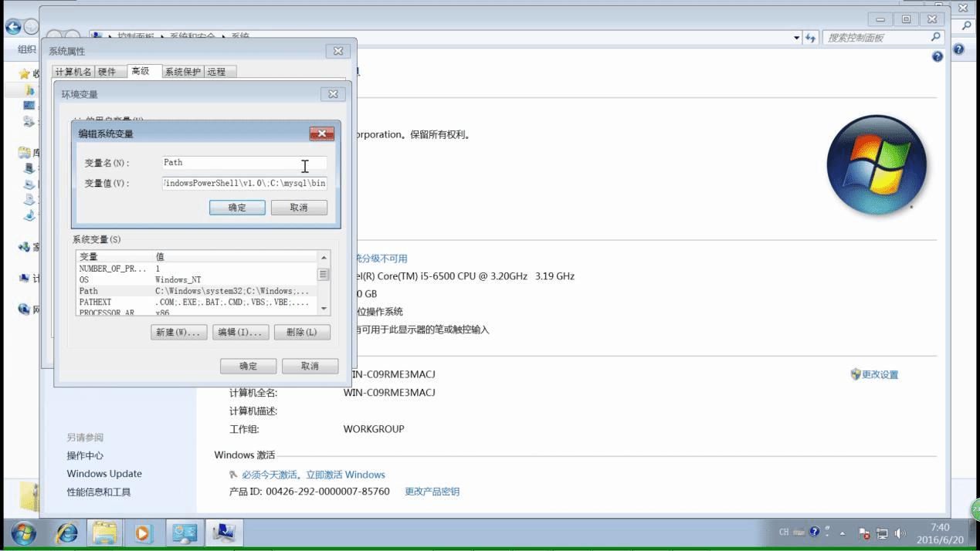Launch Internet Explorer from the taskbar
The width and height of the screenshot is (980, 551).
66,532
